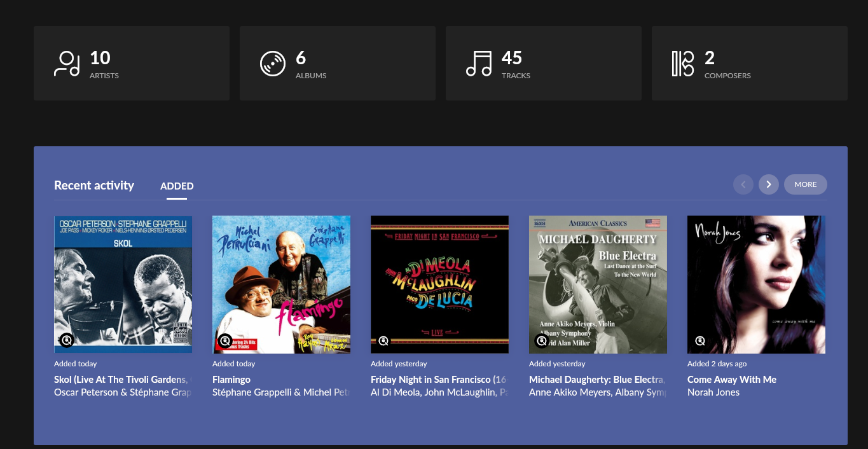Viewport: 868px width, 449px height.
Task: Open the Skol album cover
Action: [123, 284]
